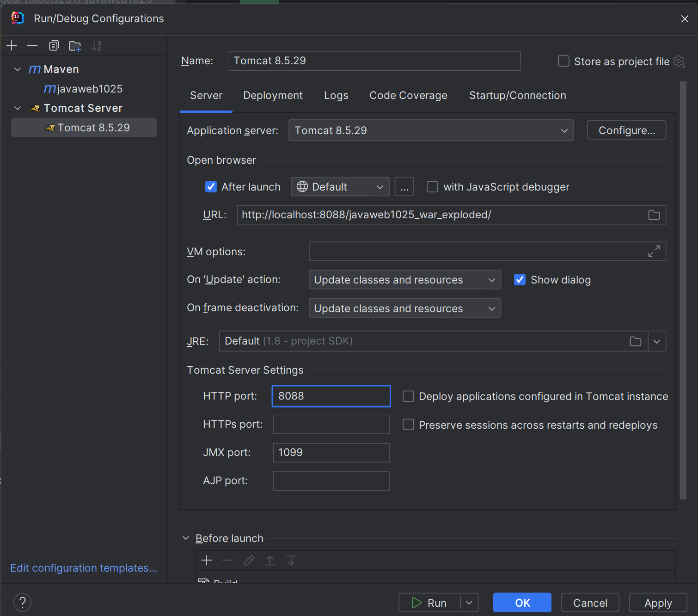Open the Application server dropdown
The width and height of the screenshot is (698, 616).
[x=431, y=130]
